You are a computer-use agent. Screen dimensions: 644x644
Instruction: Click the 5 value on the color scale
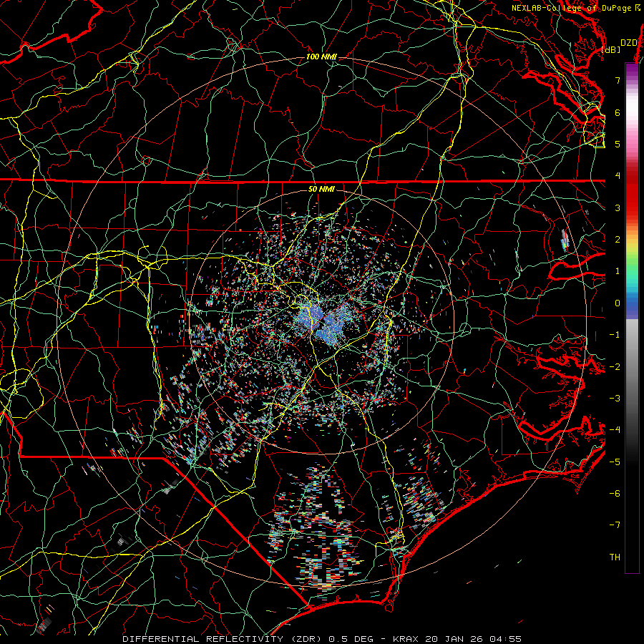618,144
